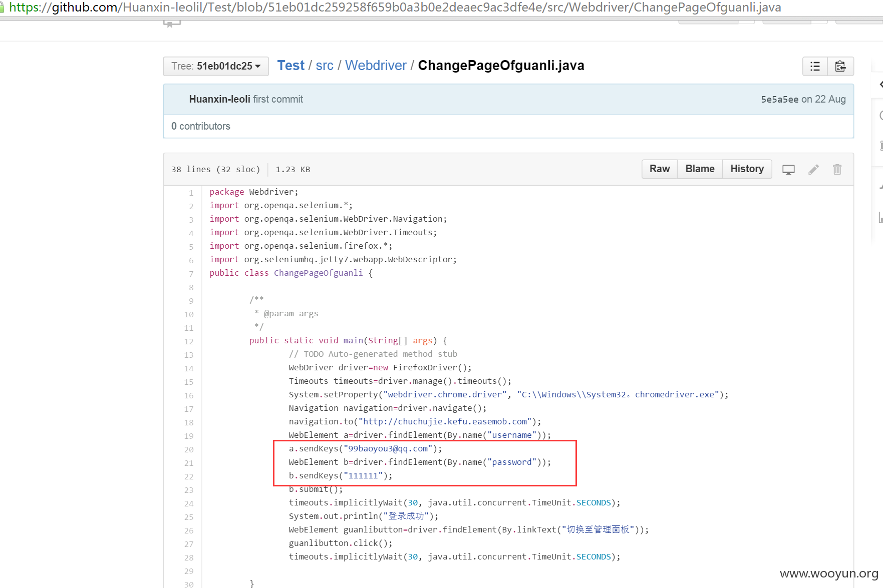Viewport: 883px width, 588px height.
Task: Delete the file with trash icon
Action: point(837,170)
